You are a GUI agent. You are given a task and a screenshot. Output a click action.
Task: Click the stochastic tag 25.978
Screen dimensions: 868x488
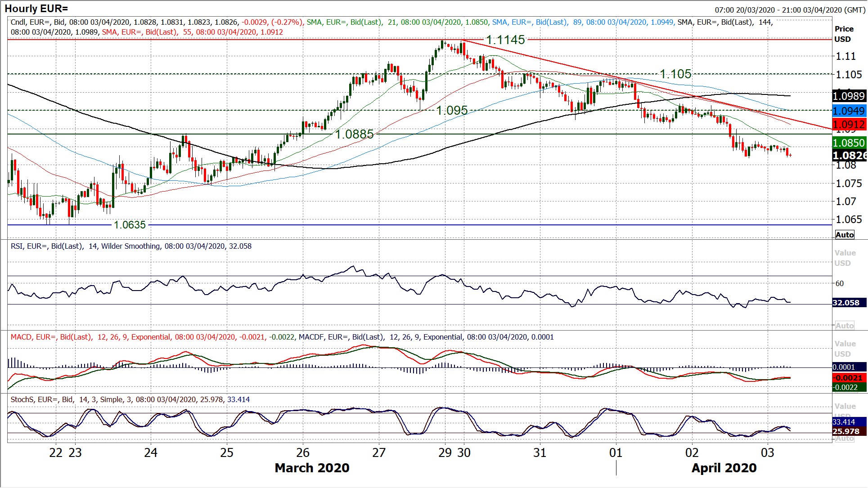tap(849, 431)
